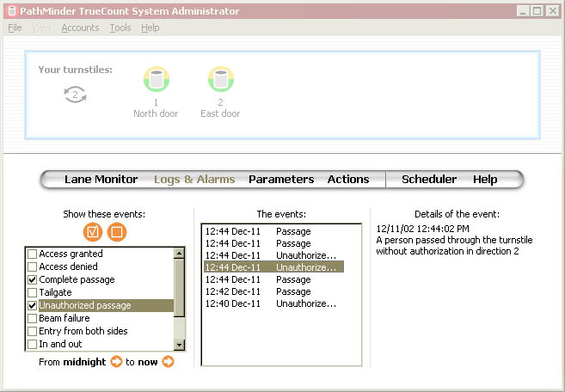Enable the Access granted checkbox
This screenshot has width=565, height=392.
33,254
